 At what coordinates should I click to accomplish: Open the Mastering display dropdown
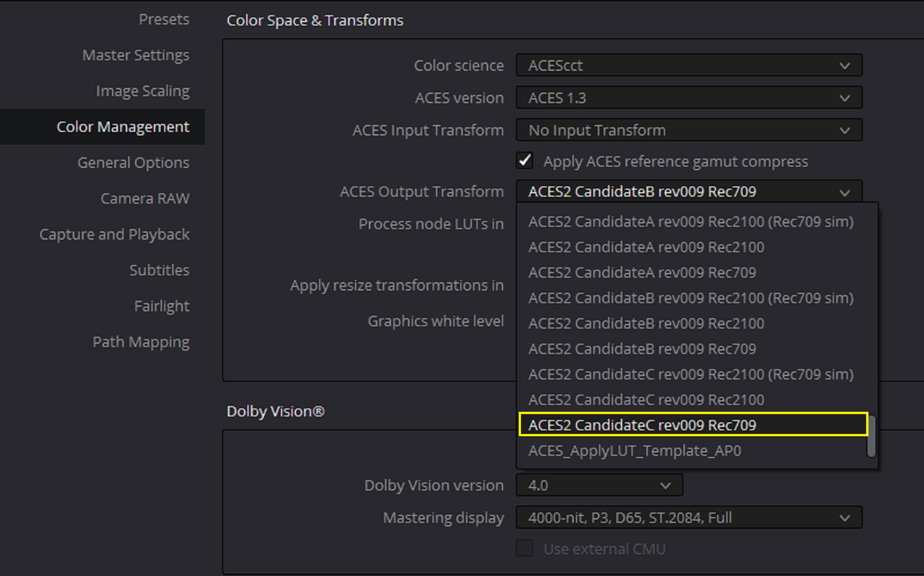689,518
